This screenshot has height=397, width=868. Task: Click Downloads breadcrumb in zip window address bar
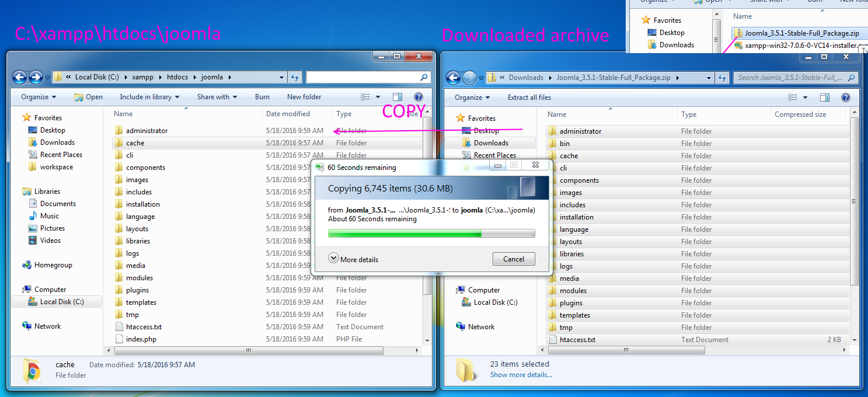526,78
